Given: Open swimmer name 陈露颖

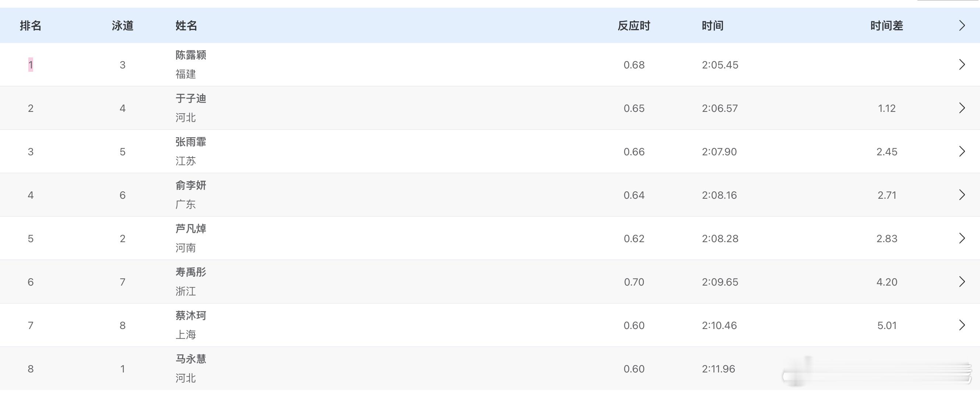Looking at the screenshot, I should 191,55.
